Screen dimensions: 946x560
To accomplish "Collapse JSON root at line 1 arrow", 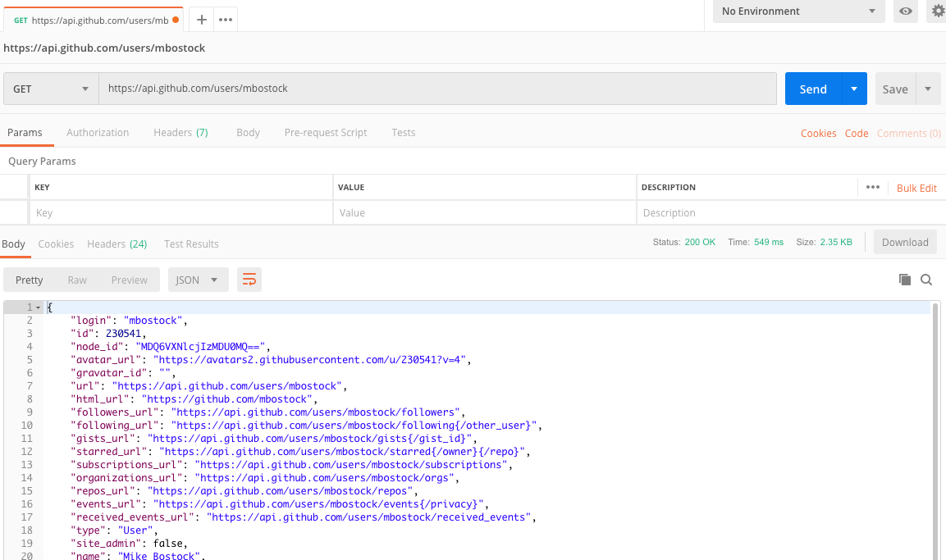I will 38,307.
